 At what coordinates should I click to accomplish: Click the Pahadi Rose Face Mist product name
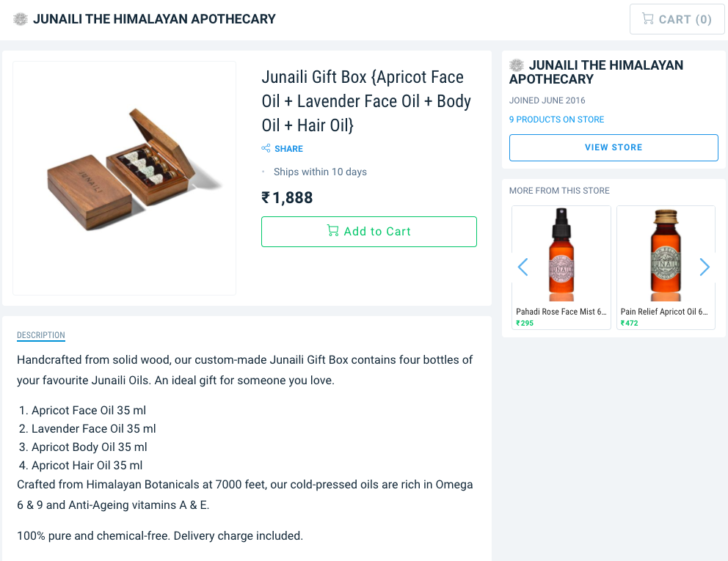[x=561, y=312]
